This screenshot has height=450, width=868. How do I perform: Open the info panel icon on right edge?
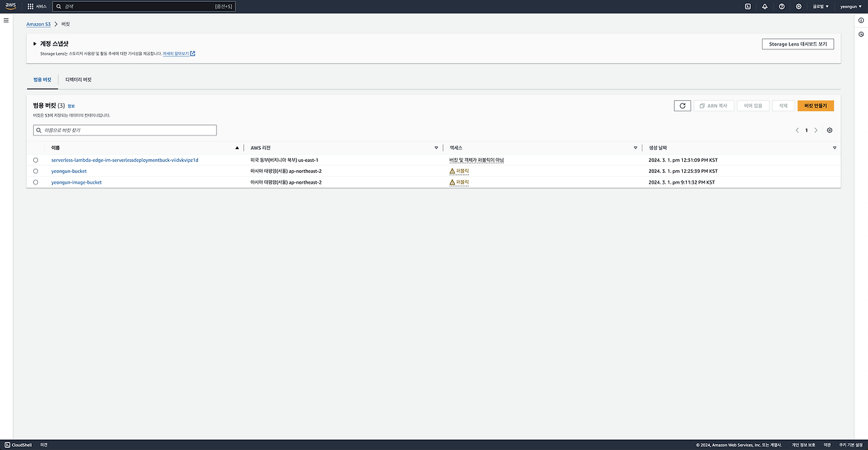(861, 20)
